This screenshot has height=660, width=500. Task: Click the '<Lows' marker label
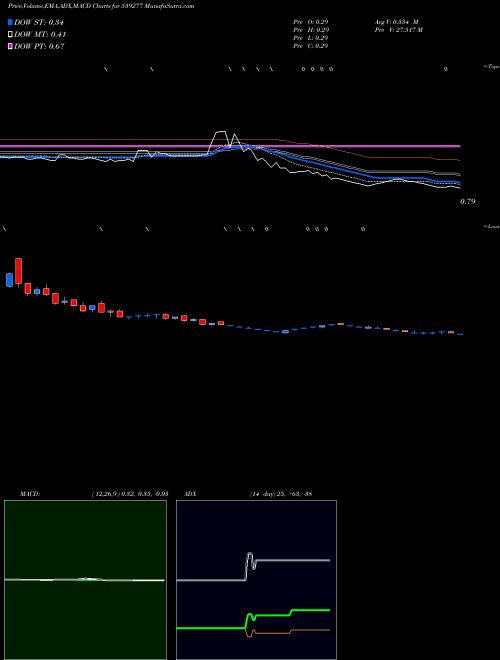pyautogui.click(x=492, y=226)
